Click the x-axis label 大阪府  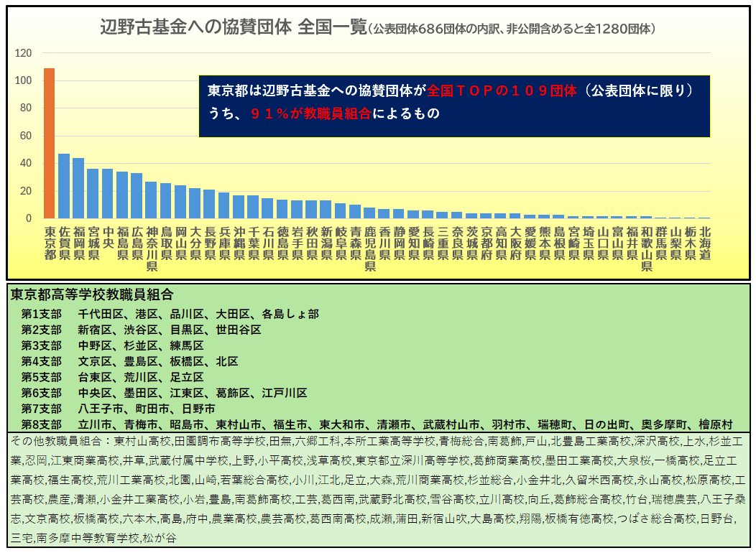[x=515, y=243]
